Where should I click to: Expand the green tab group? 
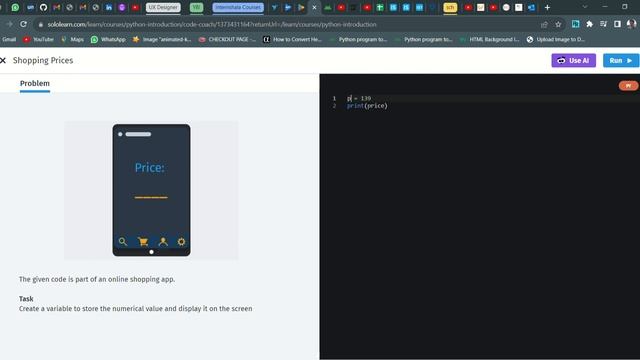click(x=196, y=7)
